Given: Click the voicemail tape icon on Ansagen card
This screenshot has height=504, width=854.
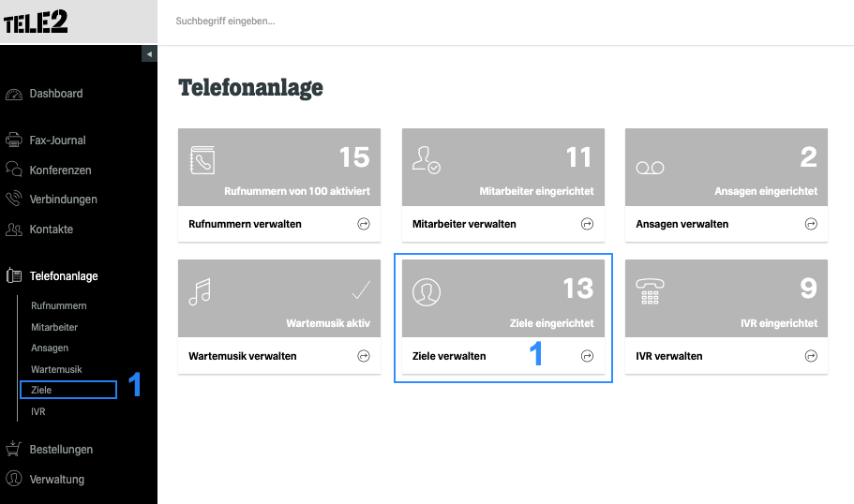Looking at the screenshot, I should click(650, 169).
